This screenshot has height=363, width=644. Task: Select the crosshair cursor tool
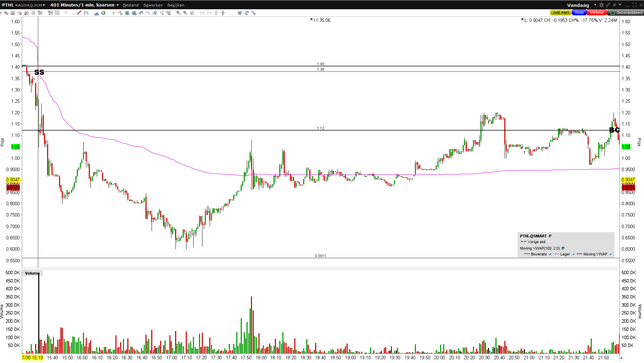(x=113, y=13)
